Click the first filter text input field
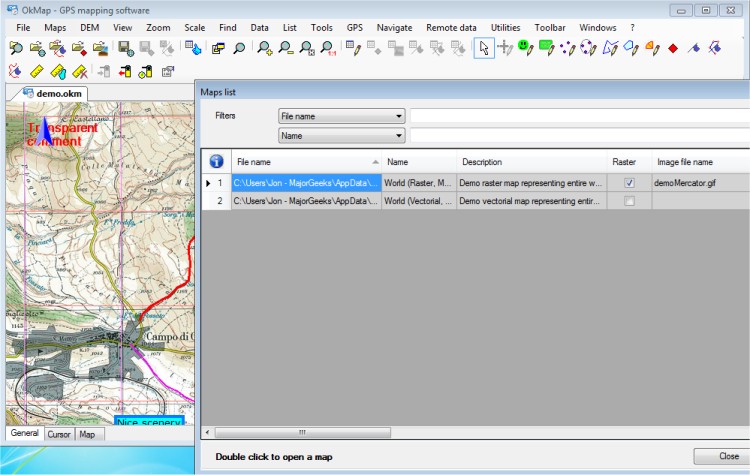The height and width of the screenshot is (475, 750). (x=578, y=116)
